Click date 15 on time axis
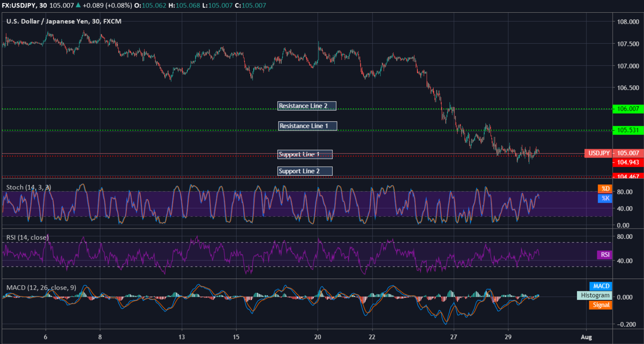Screen dimensions: 644x344 click(x=236, y=337)
